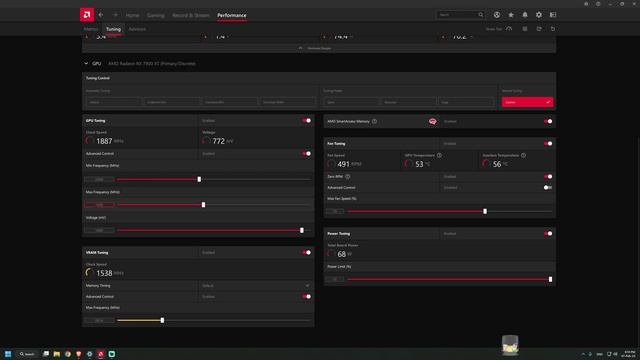Select the Custom manual tuning button
Screen dimensions: 640x360
pos(527,102)
